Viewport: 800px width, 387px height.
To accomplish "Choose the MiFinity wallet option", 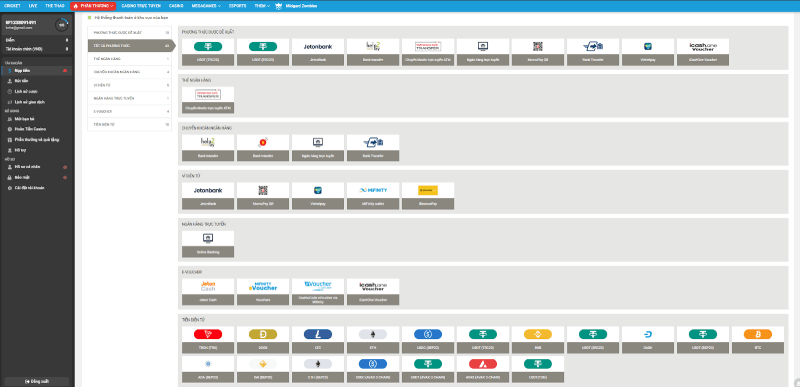I will click(x=373, y=196).
